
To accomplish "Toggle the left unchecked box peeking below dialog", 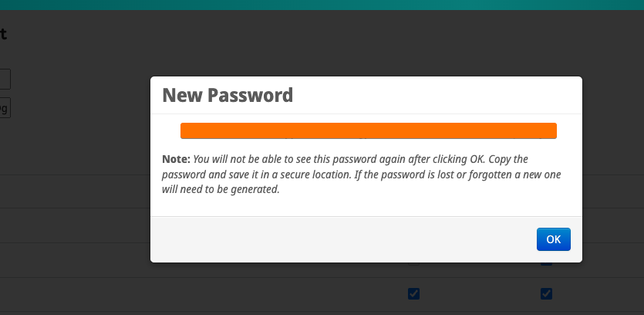I will (413, 263).
